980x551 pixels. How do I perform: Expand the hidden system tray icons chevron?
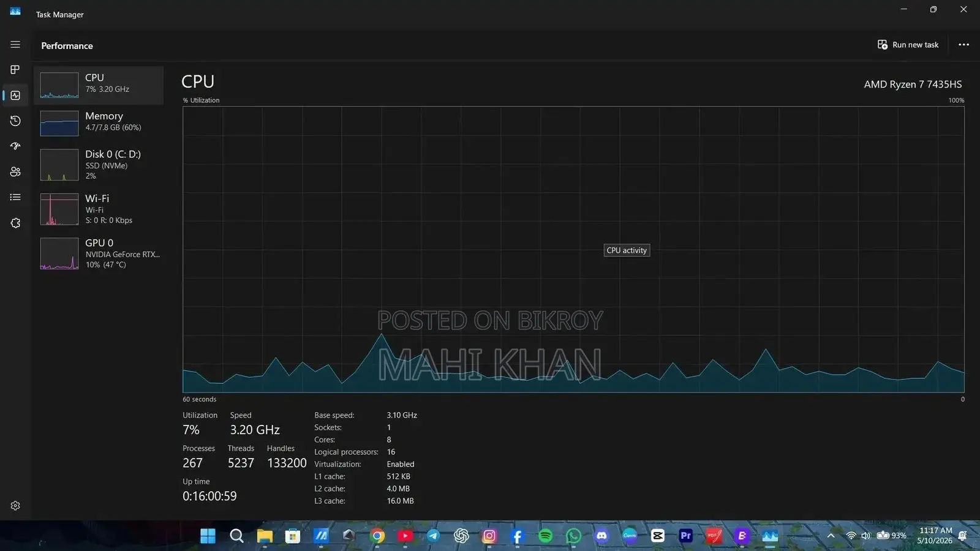click(831, 536)
